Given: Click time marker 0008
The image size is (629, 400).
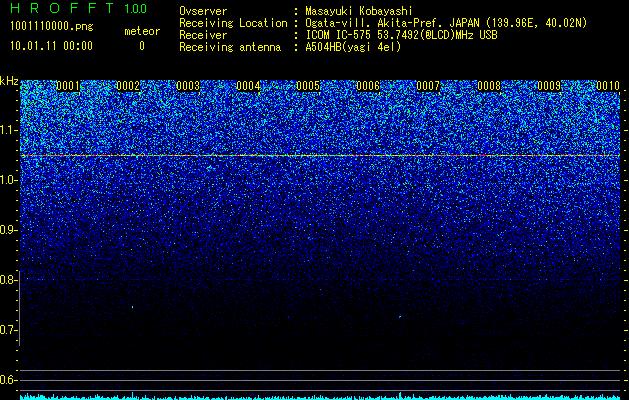Looking at the screenshot, I should 489,86.
